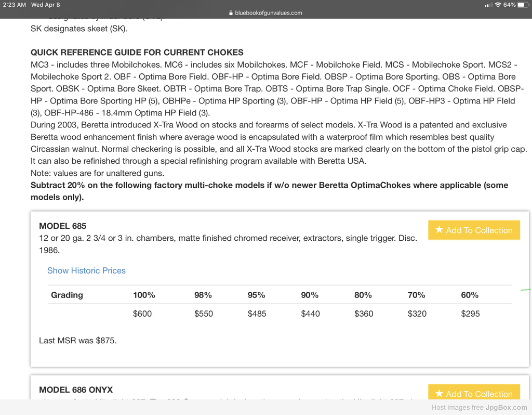Select the $320 price cell
The width and height of the screenshot is (532, 415).
coord(417,314)
